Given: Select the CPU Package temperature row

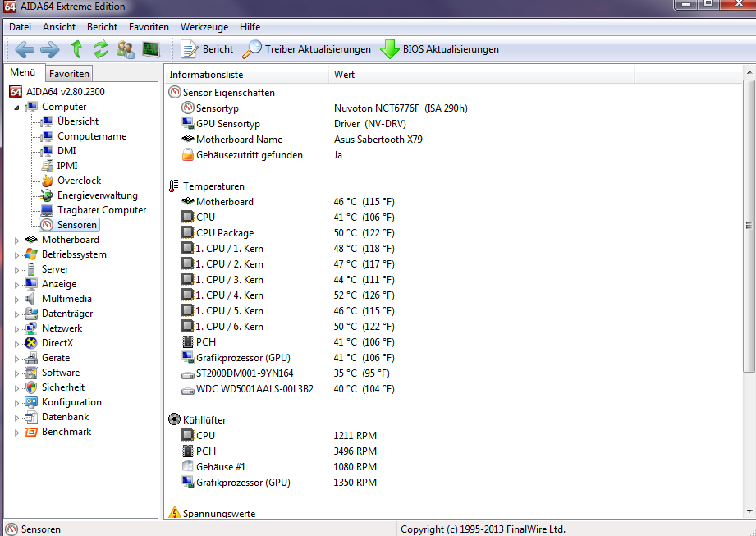Looking at the screenshot, I should [453, 233].
